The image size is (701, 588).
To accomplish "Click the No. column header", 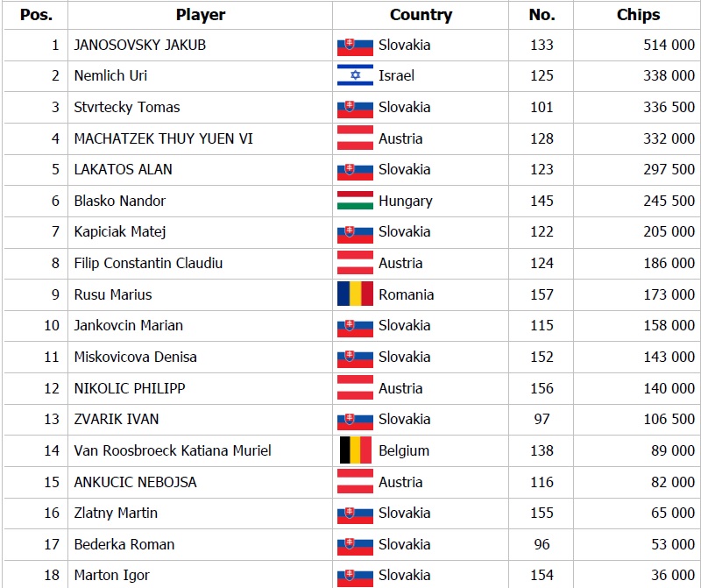I will point(542,15).
